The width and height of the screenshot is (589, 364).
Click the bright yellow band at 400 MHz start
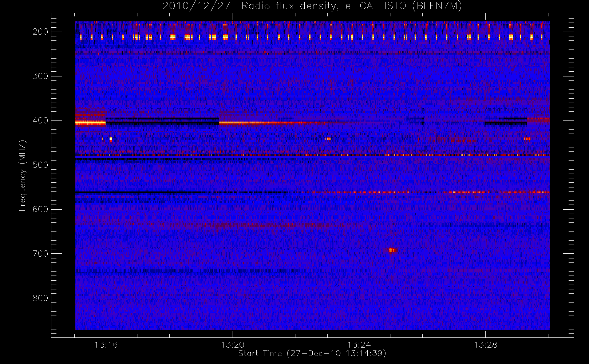[x=90, y=123]
